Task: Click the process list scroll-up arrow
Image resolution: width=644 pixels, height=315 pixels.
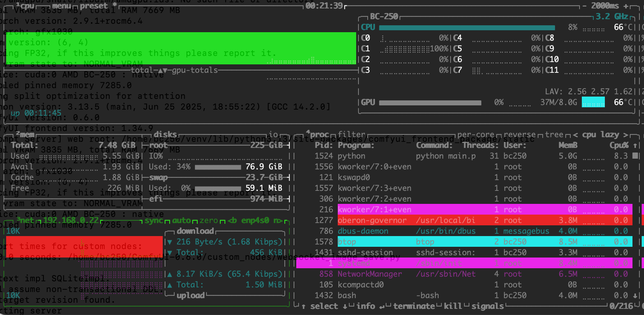Action: [x=635, y=145]
